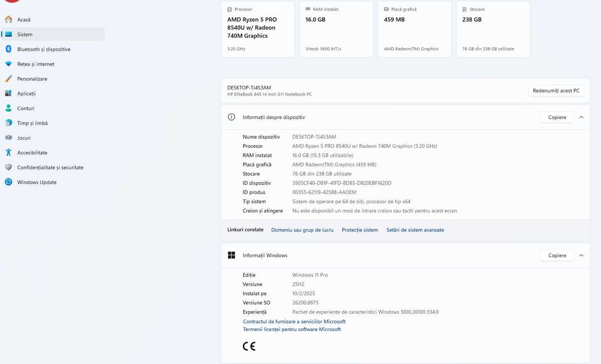The height and width of the screenshot is (364, 601).
Task: Go to Personalizare settings
Action: point(32,79)
